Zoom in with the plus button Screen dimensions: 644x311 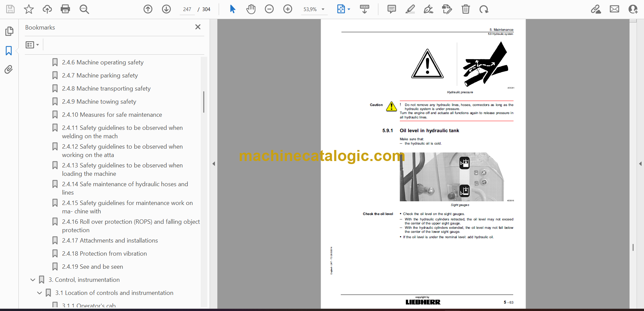[x=288, y=9]
